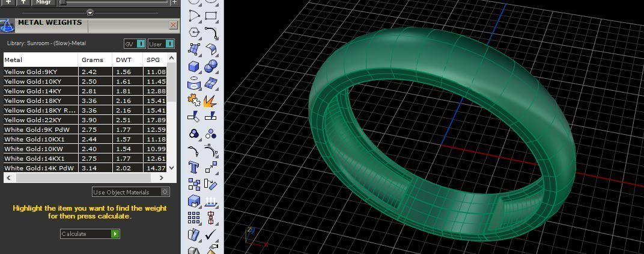
Task: Select the align objects red icon
Action: [x=211, y=218]
